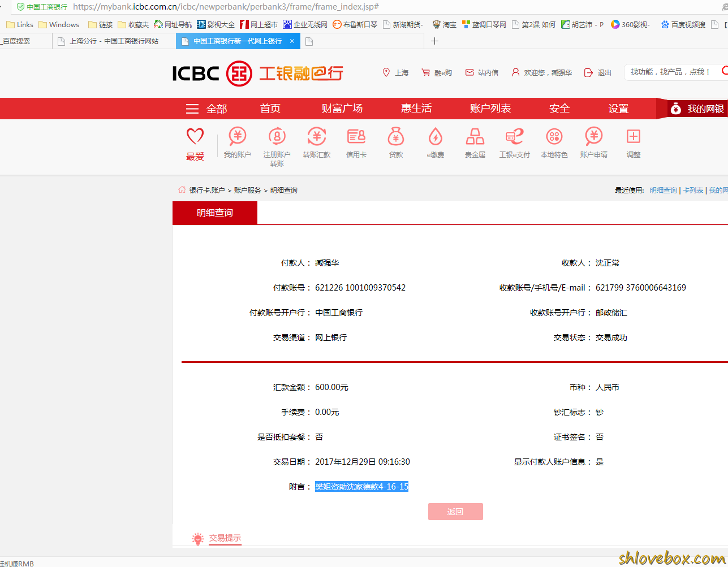Click the payer account number 621226 1001009370542

[360, 288]
